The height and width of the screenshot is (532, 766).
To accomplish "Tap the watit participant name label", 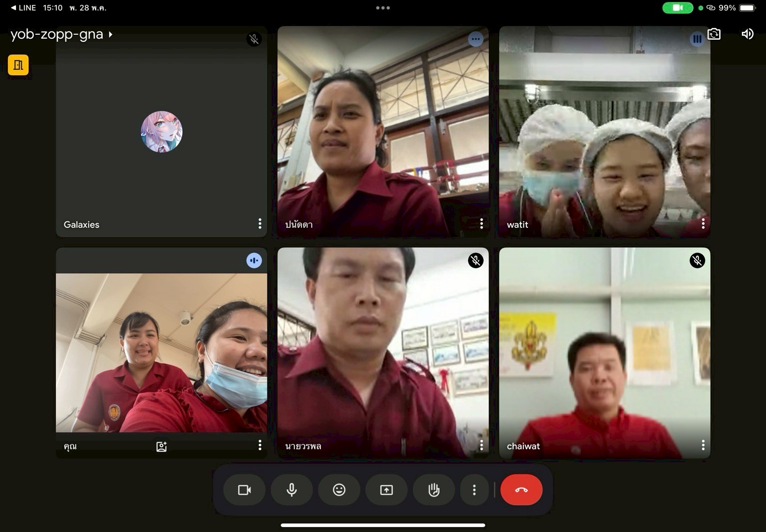I will click(517, 225).
